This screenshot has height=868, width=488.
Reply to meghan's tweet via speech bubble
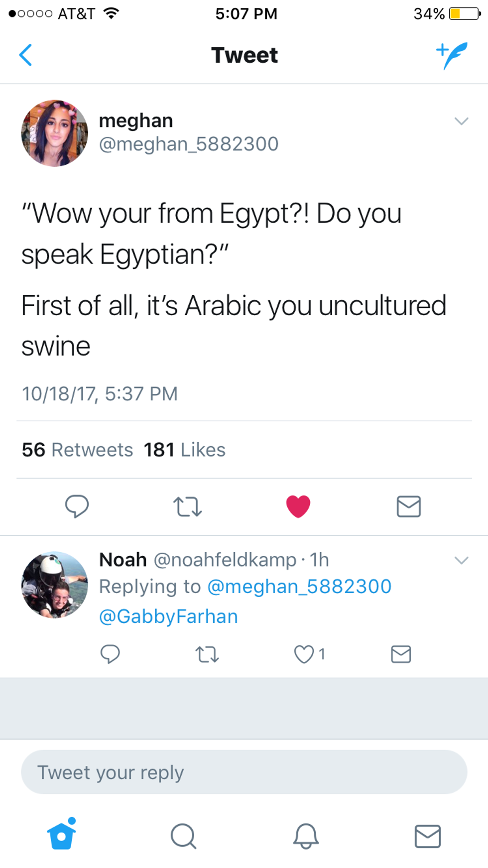[77, 506]
